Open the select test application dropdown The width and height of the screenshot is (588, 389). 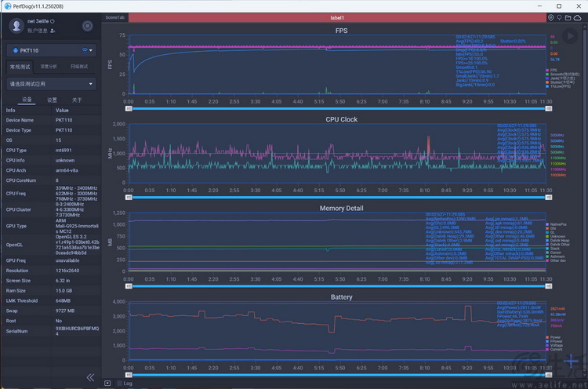point(51,83)
